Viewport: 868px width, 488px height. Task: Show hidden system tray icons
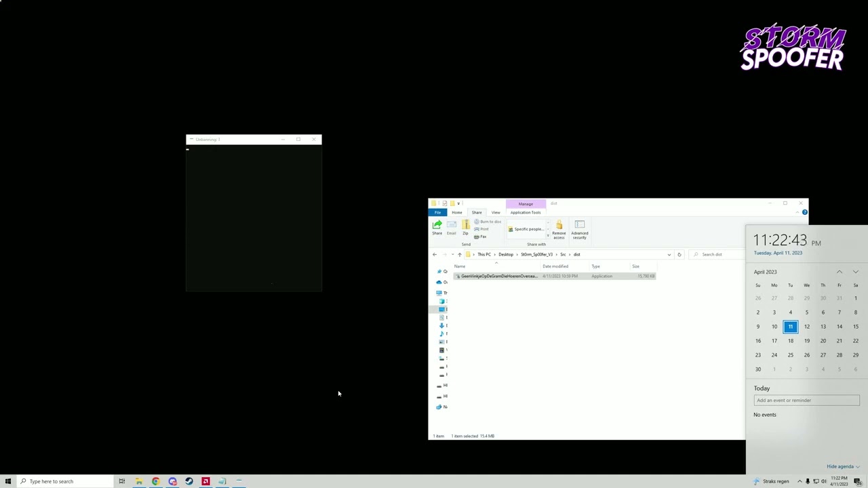800,481
